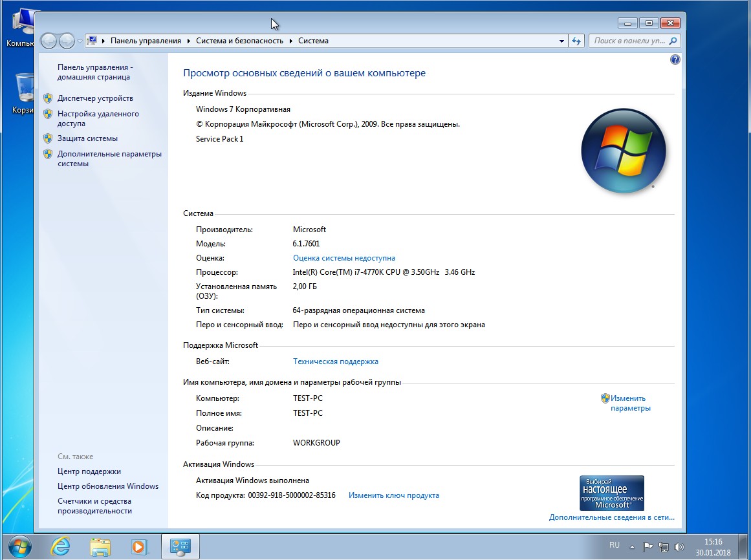Click the genuine Microsoft software badge
751x560 pixels.
(612, 493)
